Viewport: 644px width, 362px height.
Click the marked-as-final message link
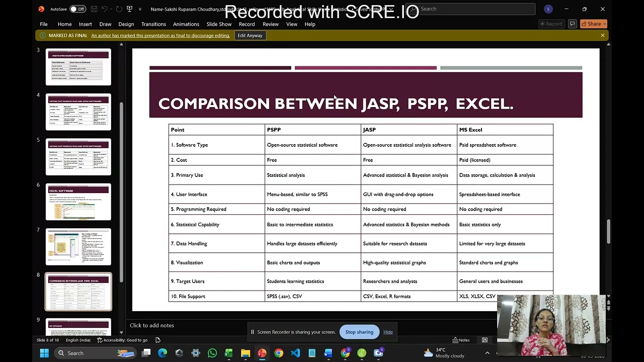(x=160, y=36)
